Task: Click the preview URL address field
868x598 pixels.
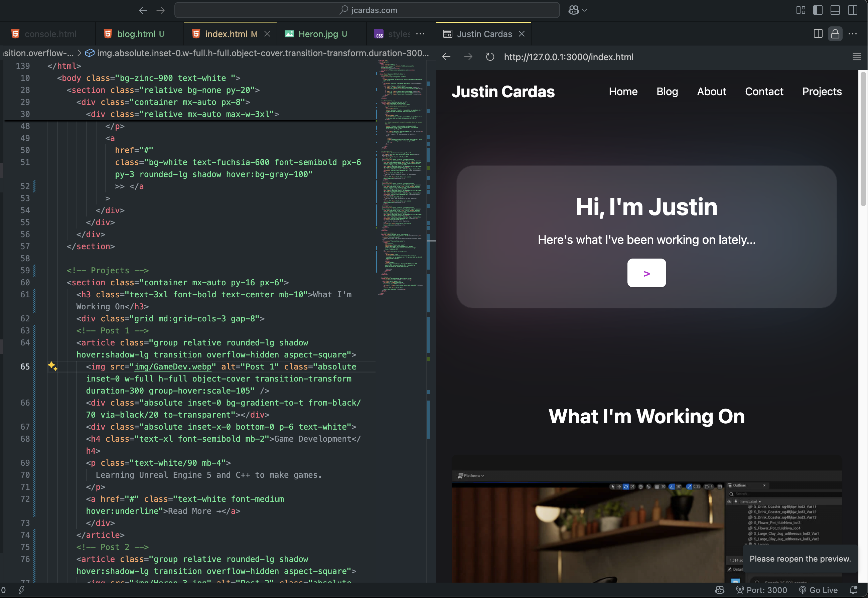Action: pos(568,57)
